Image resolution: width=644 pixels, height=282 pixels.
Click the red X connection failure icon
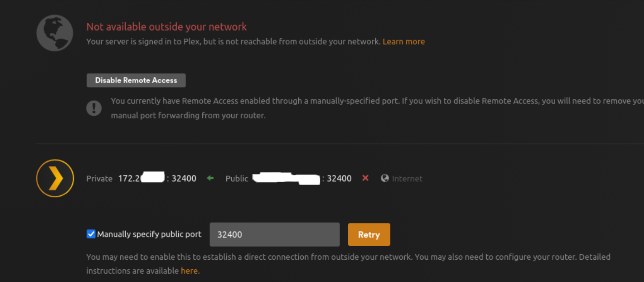click(365, 178)
